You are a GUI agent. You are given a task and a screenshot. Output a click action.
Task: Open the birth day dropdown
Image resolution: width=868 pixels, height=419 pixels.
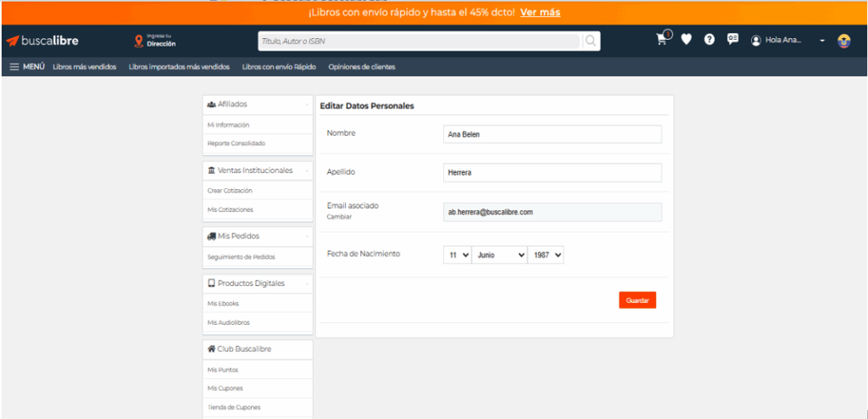click(457, 254)
